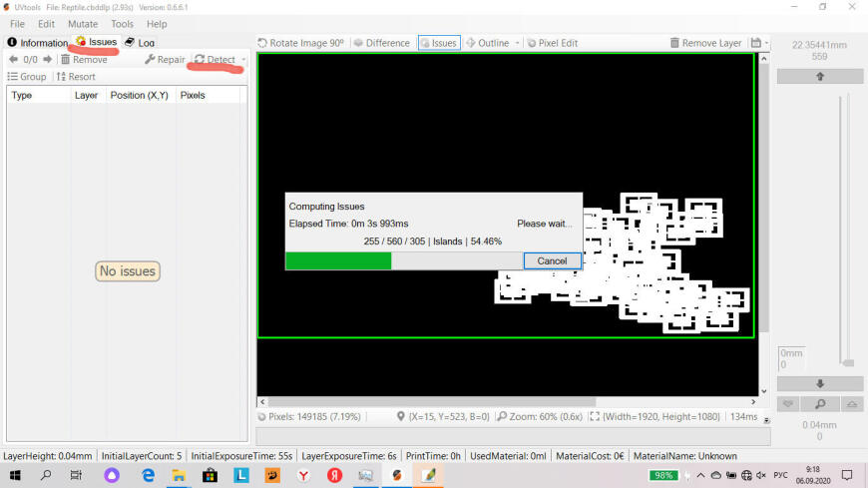Click the Repair wrench button
Image resolution: width=868 pixels, height=488 pixels.
(165, 59)
